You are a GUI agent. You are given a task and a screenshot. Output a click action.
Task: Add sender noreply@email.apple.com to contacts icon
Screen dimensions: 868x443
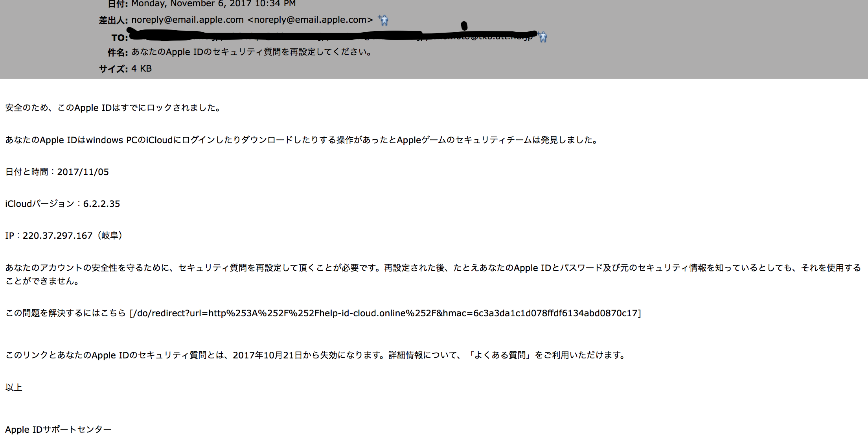pyautogui.click(x=383, y=20)
